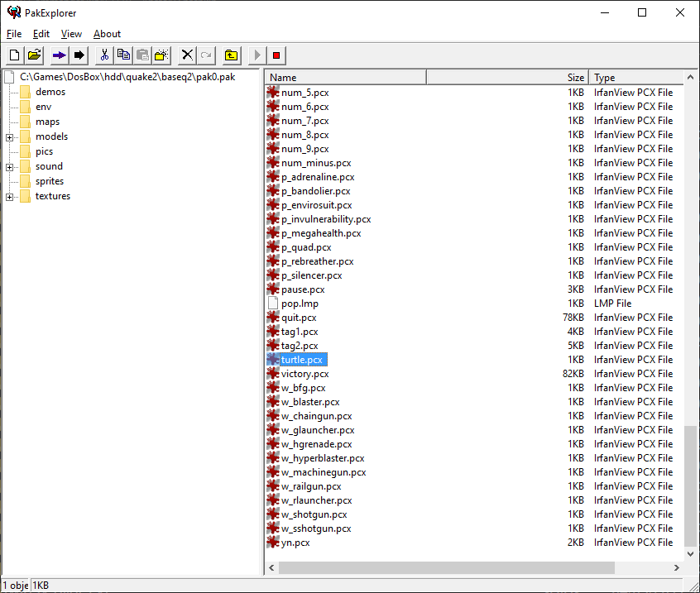Click the Play triangle toolbar button
The width and height of the screenshot is (700, 593).
(x=257, y=55)
